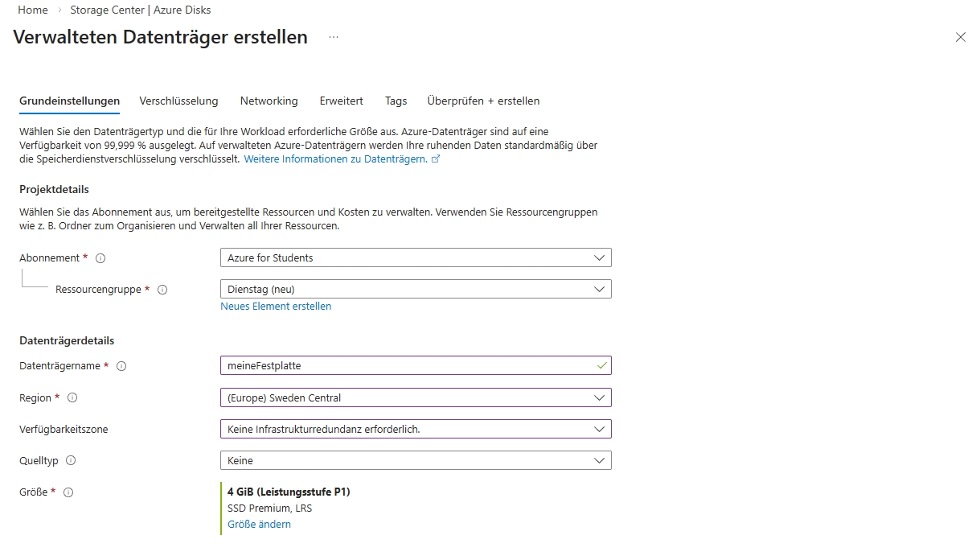This screenshot has width=980, height=560.
Task: Click the Datenträgername info icon
Action: click(x=121, y=366)
